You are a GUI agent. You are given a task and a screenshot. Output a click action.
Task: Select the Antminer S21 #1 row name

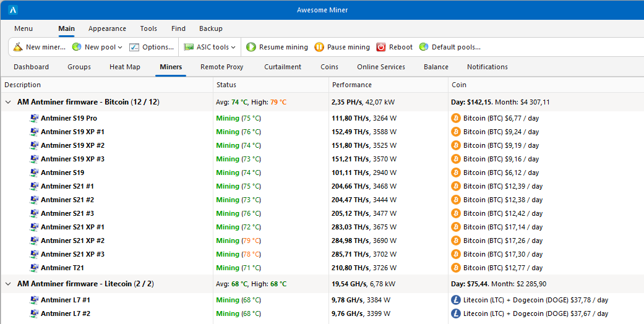[67, 186]
